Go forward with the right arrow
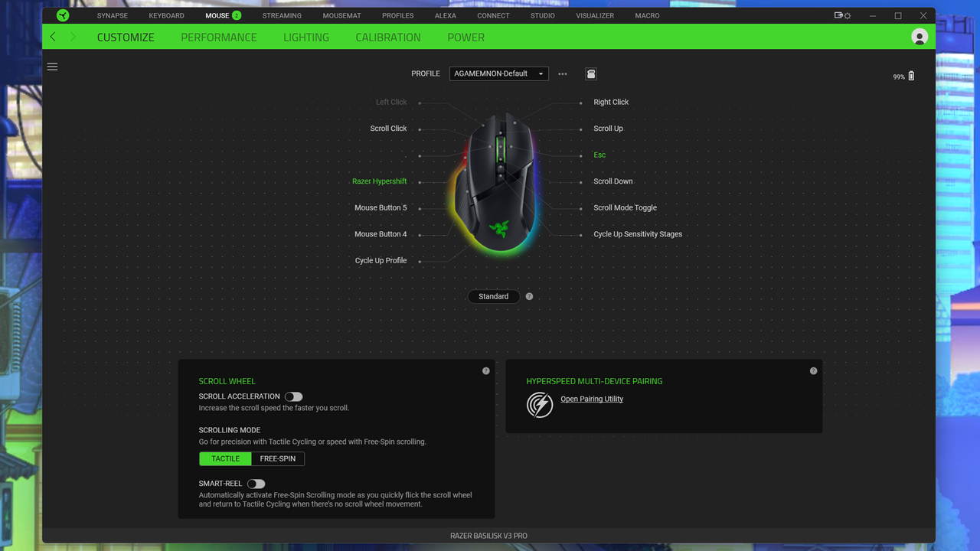Viewport: 980px width, 551px height. click(73, 37)
